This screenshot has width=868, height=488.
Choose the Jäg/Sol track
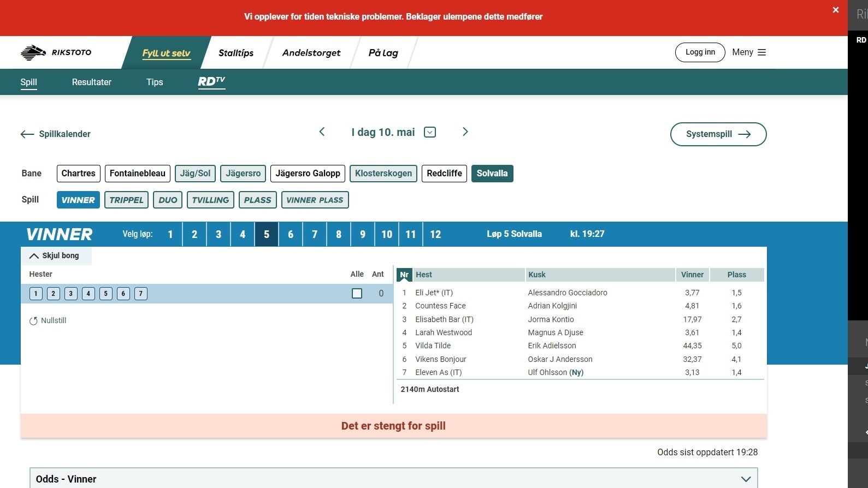pos(195,174)
